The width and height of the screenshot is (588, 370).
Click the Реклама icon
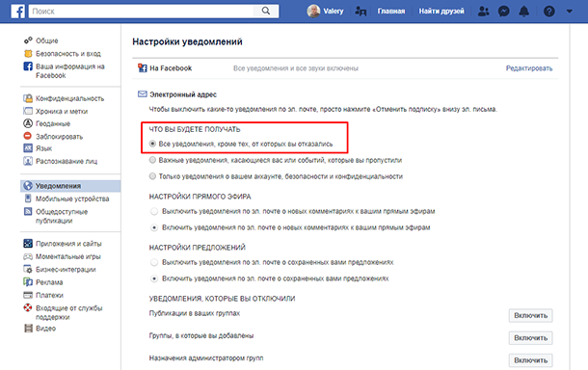[x=28, y=282]
